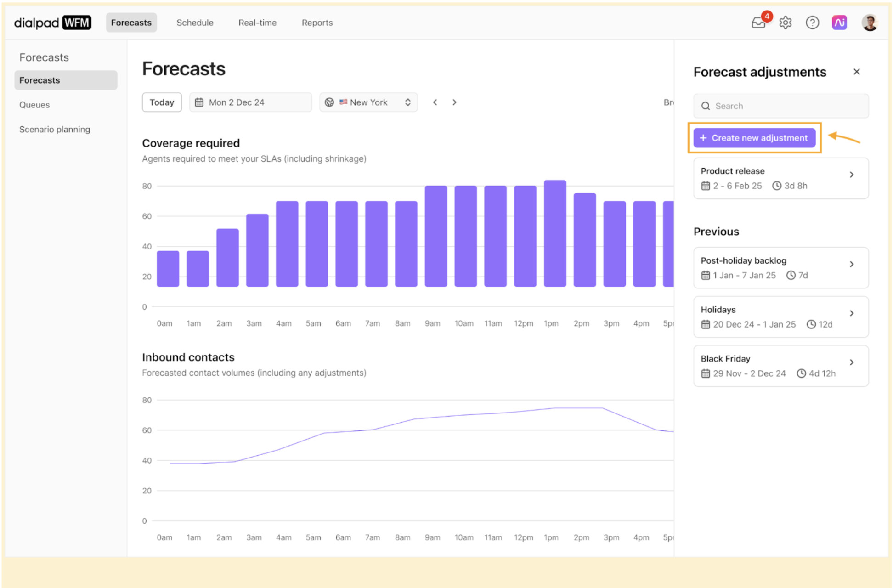
Task: Open the notifications inbox with 4 unread
Action: [x=758, y=22]
